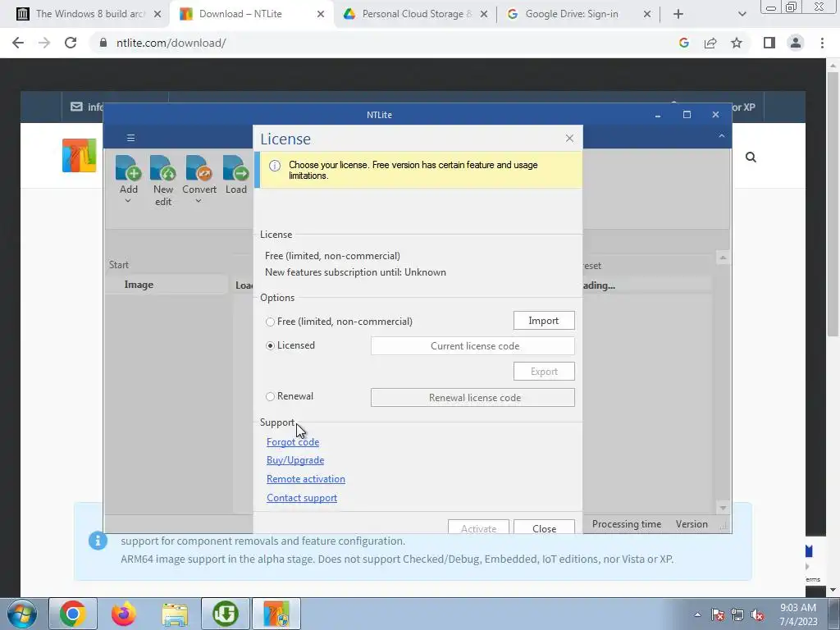
Task: Click the Convert icon in NTLite toolbar
Action: (x=199, y=168)
